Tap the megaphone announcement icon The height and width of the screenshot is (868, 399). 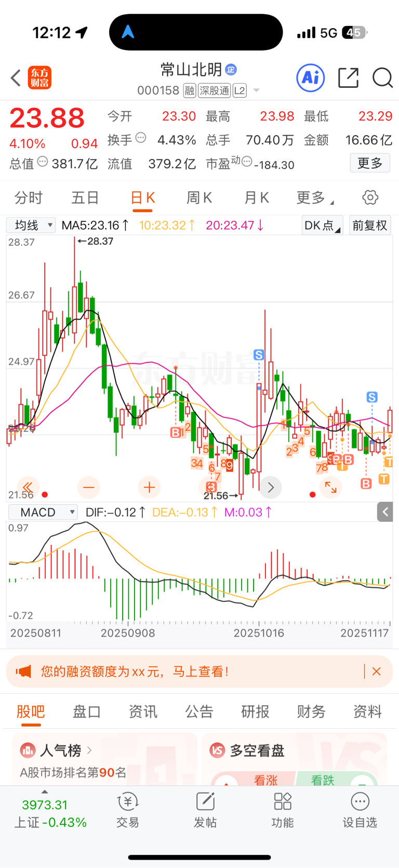point(23,672)
